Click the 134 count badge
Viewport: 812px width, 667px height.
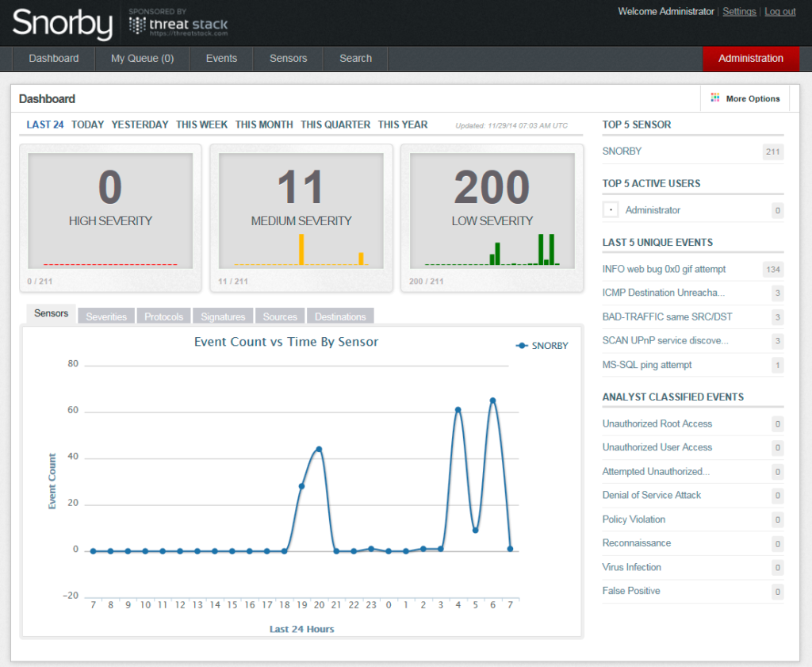773,270
